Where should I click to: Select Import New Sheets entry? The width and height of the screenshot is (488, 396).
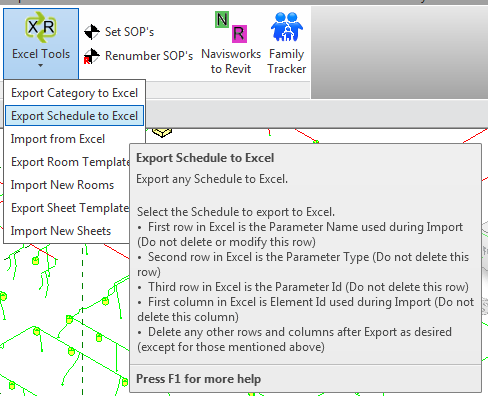point(67,231)
